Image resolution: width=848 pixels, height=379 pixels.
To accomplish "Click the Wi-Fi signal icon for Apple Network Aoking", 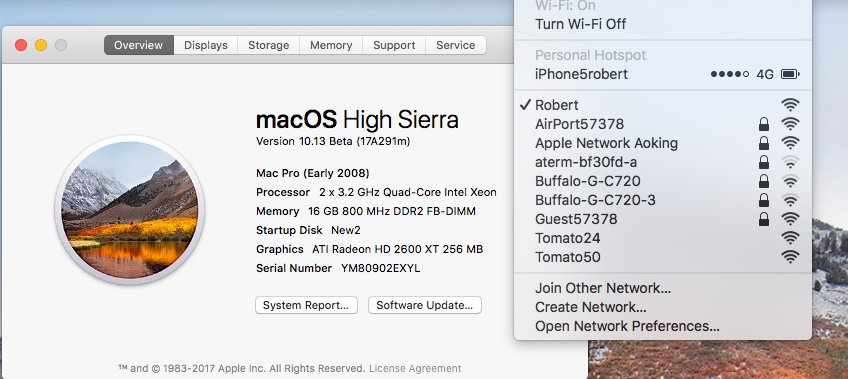I will pyautogui.click(x=790, y=143).
